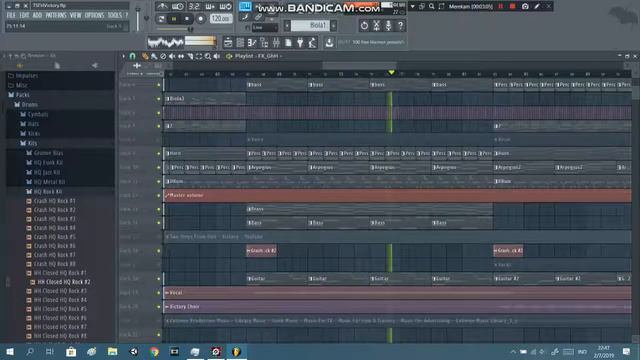Viewport: 640px width, 360px height.
Task: Select the Slip tool in Playlist
Action: coord(181,56)
